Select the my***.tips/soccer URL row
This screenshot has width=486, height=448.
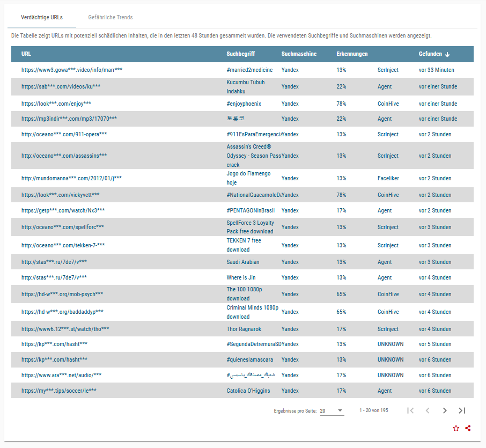pyautogui.click(x=58, y=391)
